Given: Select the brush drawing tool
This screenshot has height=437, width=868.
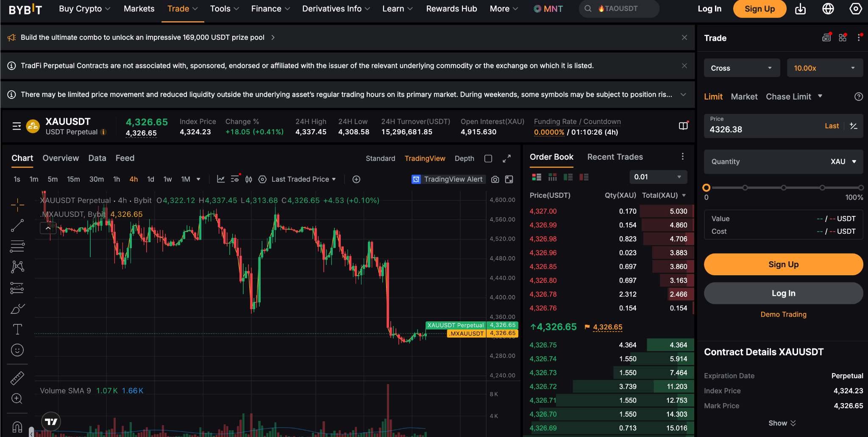Looking at the screenshot, I should point(17,309).
